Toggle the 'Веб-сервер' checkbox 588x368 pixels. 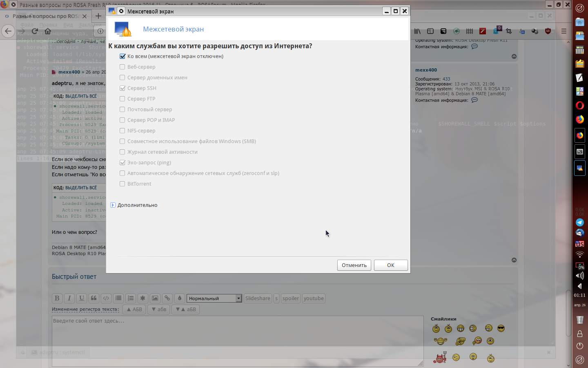[122, 67]
